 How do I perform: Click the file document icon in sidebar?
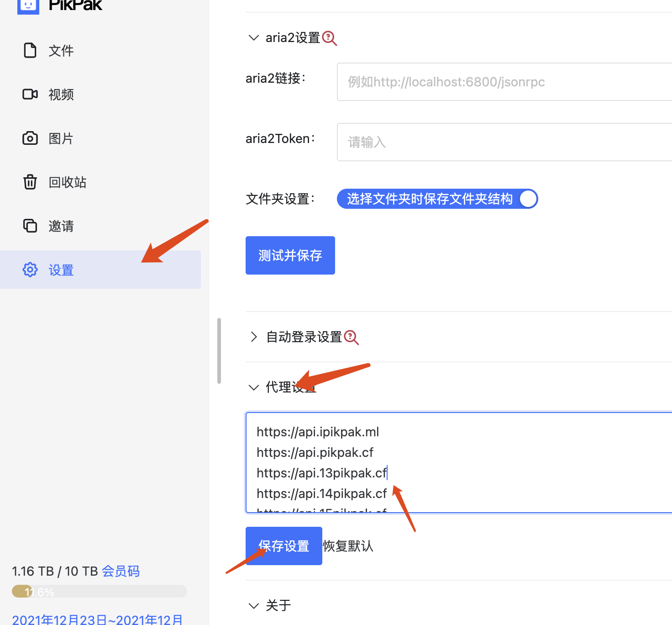point(30,50)
